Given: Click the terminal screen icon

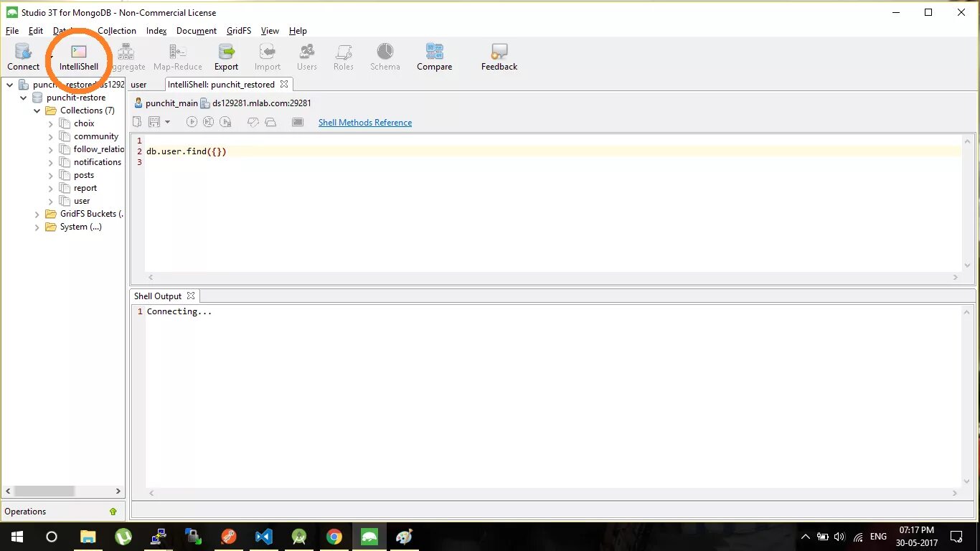Looking at the screenshot, I should tap(298, 122).
